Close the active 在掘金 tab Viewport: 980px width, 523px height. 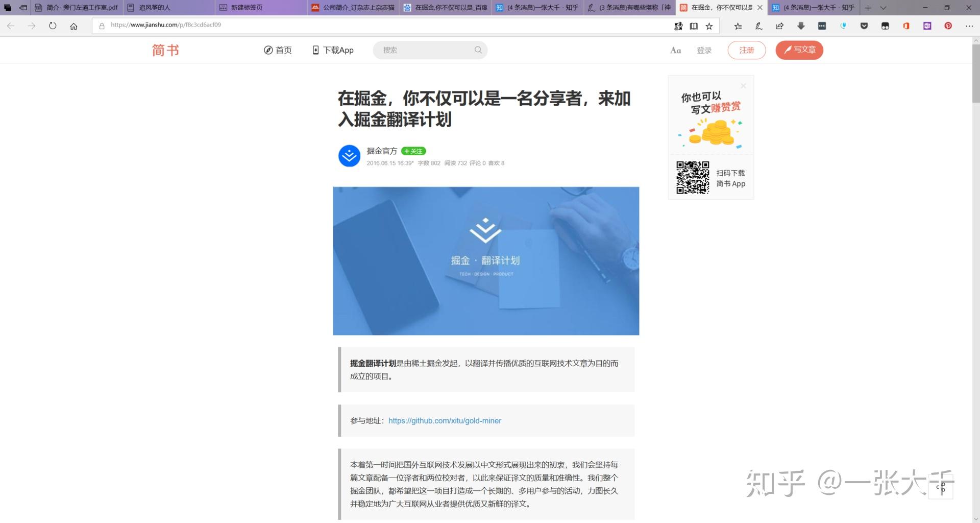point(760,8)
